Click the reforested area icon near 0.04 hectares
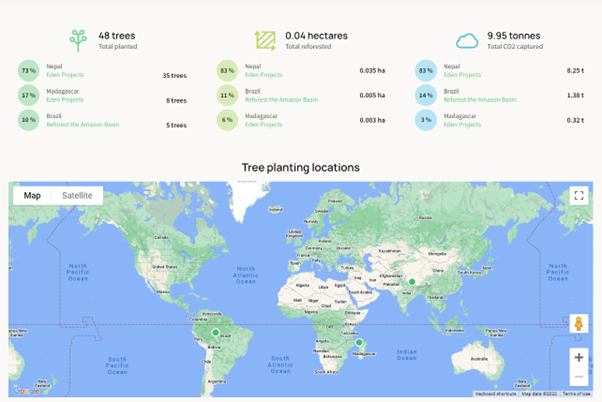The image size is (602, 402). click(265, 40)
